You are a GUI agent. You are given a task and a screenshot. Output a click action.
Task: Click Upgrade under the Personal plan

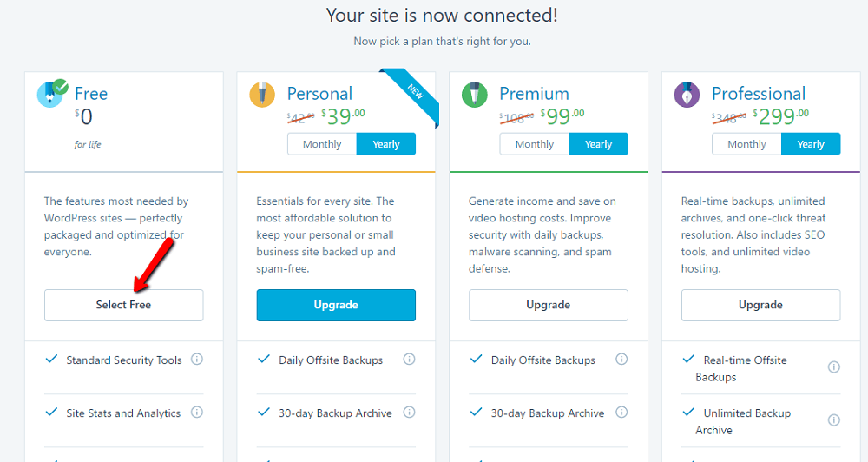click(x=336, y=305)
